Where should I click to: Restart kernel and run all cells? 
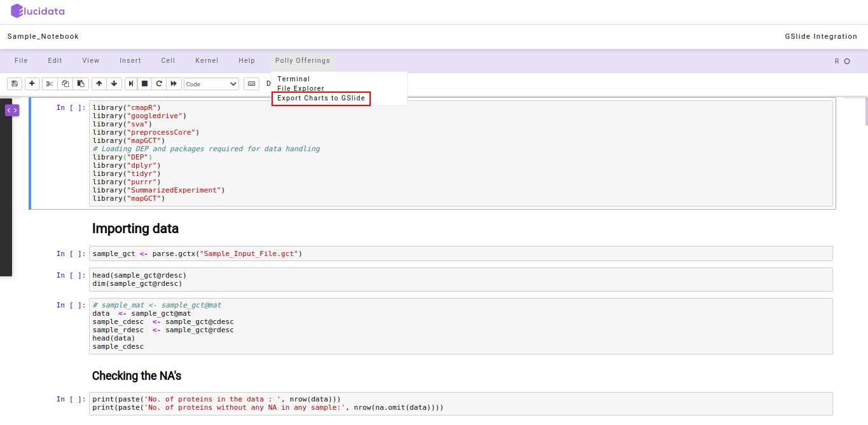174,83
